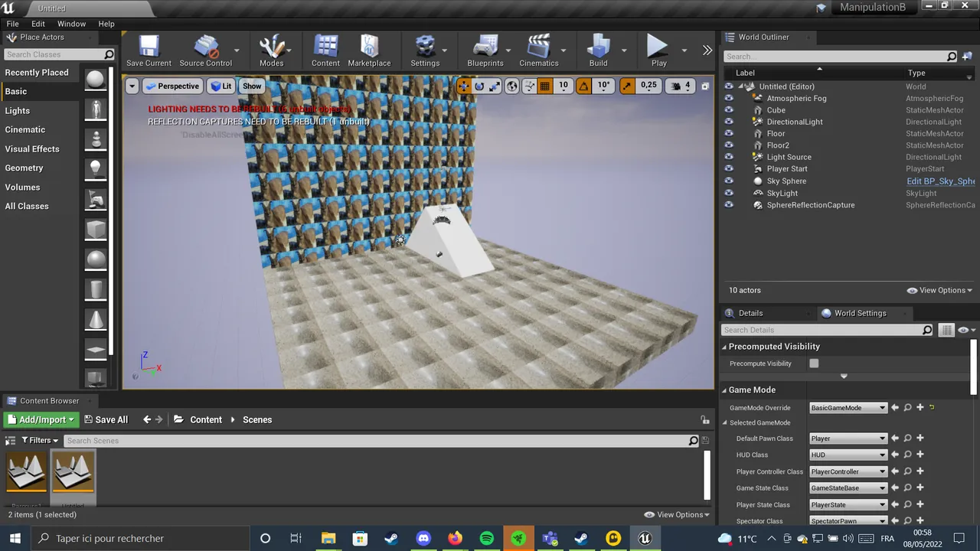The width and height of the screenshot is (980, 551).
Task: Collapse the Game Mode section
Action: pyautogui.click(x=724, y=390)
